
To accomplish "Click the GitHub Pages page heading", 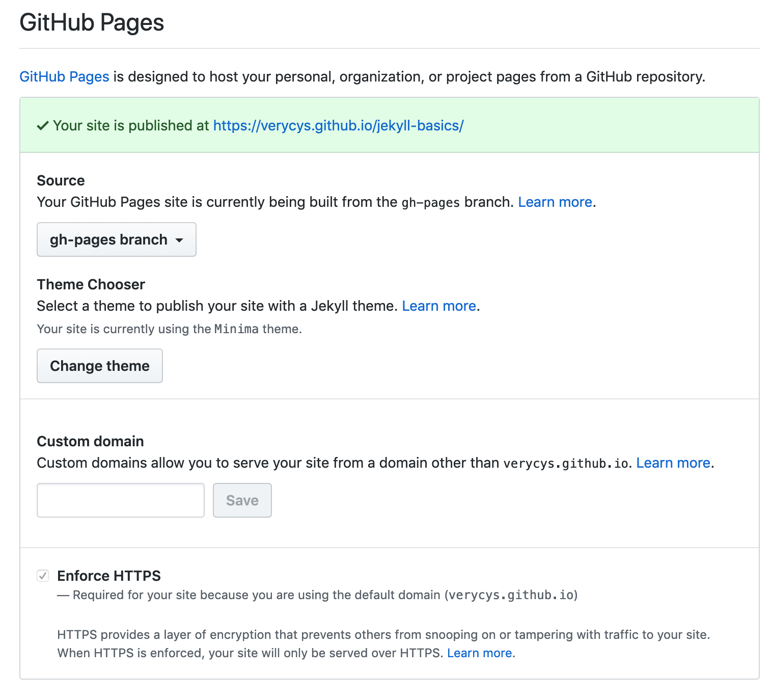I will (x=92, y=22).
